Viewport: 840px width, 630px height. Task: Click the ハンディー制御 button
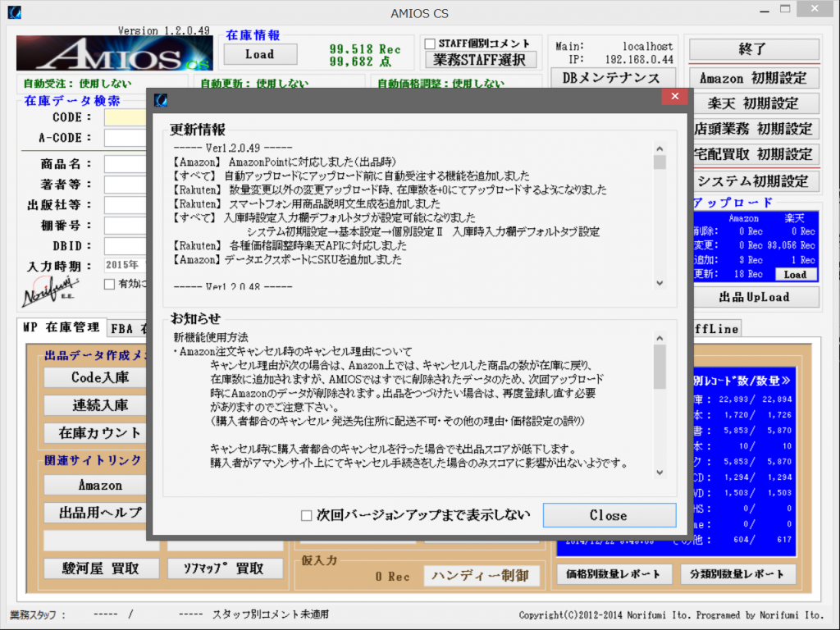pyautogui.click(x=481, y=576)
